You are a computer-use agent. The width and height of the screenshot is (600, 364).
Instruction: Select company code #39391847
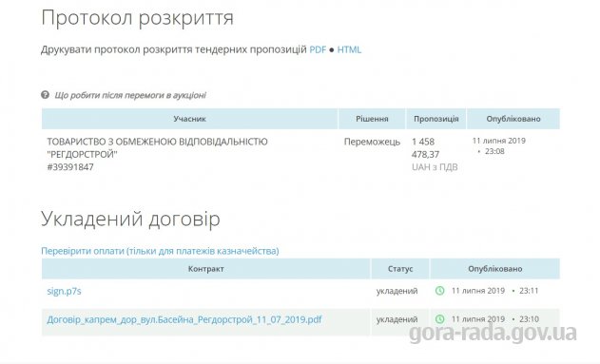[70, 167]
